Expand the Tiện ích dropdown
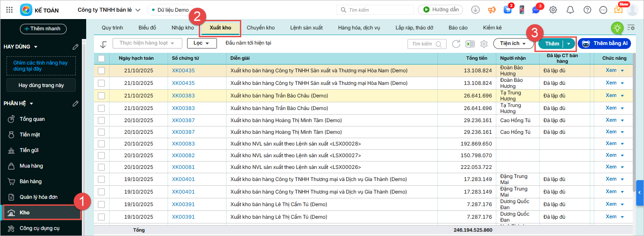This screenshot has width=644, height=236. 513,44
